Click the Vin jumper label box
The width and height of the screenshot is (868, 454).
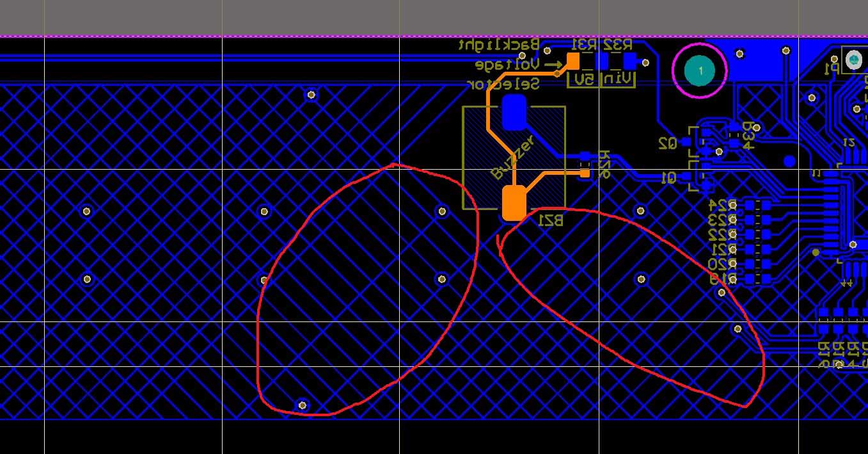click(618, 79)
